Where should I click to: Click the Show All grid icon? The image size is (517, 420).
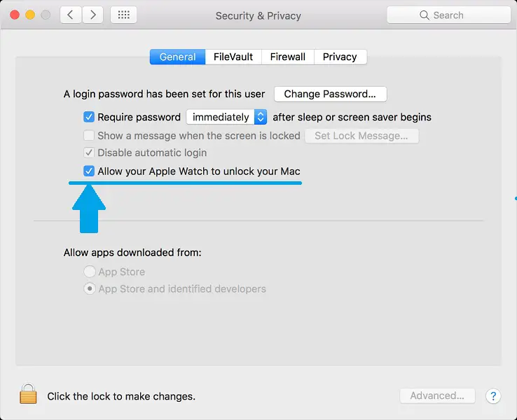click(x=124, y=15)
